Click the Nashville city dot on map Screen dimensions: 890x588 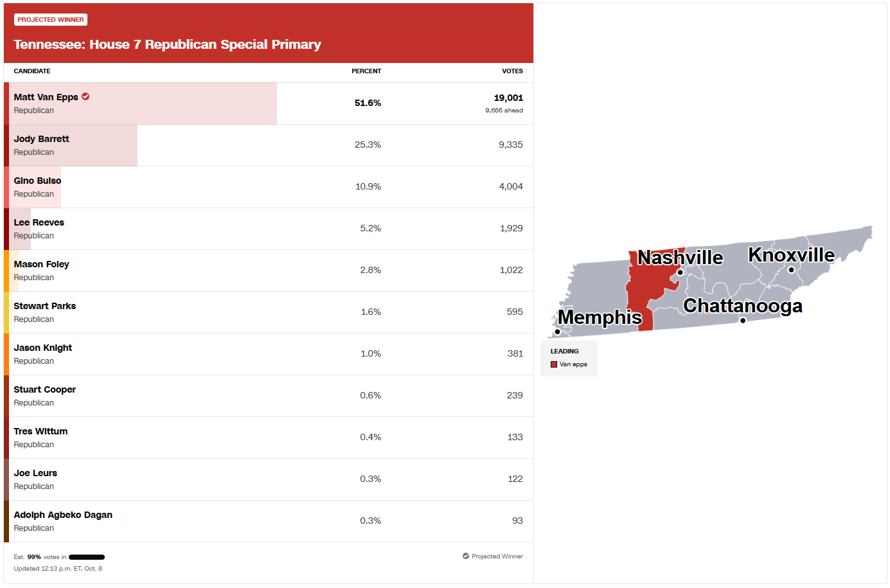680,272
